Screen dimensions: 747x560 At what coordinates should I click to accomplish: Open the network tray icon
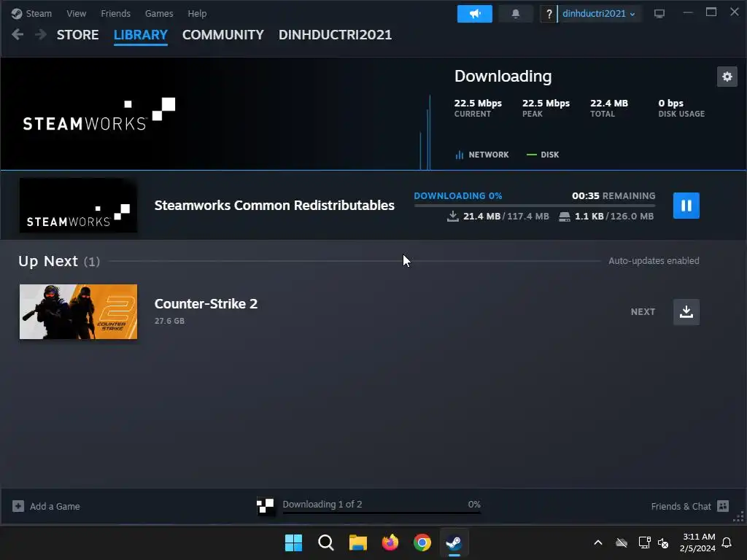(x=644, y=542)
